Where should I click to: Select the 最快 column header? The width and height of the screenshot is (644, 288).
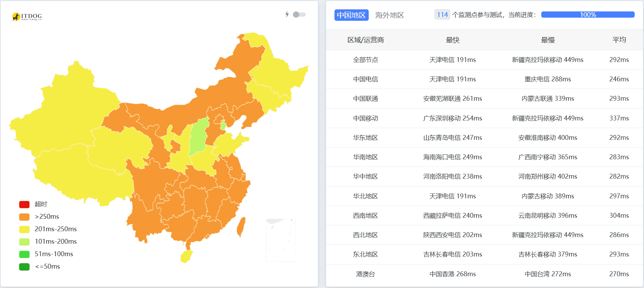452,40
